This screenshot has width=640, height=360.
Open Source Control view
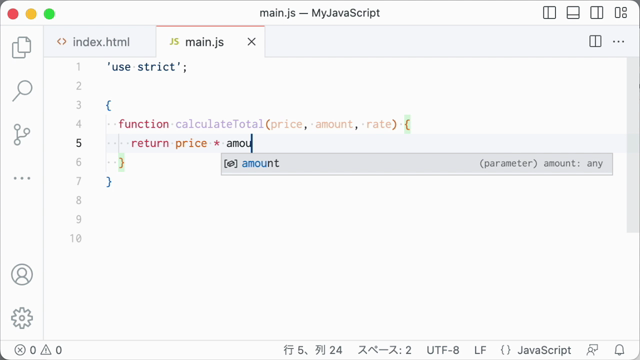[x=22, y=134]
